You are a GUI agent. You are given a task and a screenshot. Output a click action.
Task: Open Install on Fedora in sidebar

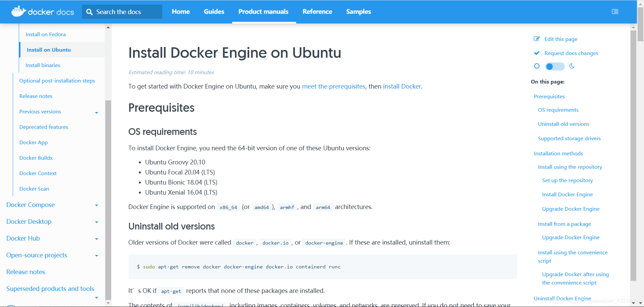(46, 34)
